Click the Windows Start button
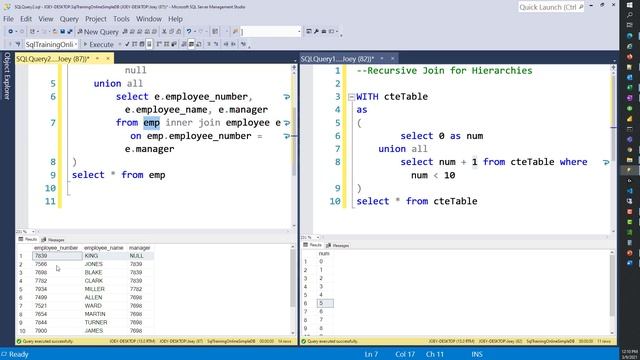 tap(630, 5)
